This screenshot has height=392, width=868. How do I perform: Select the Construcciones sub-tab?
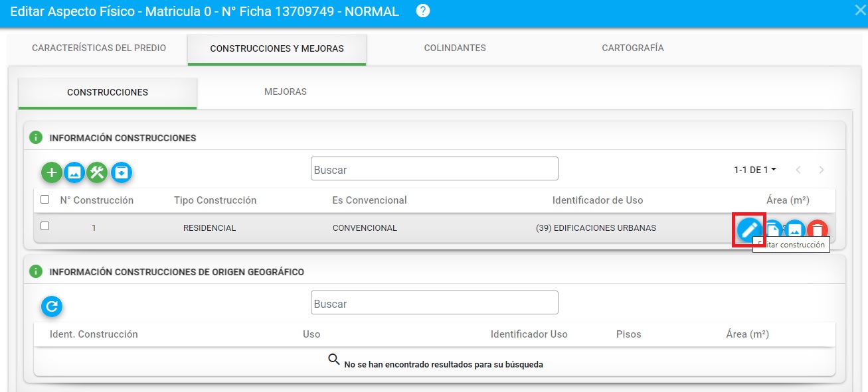point(108,92)
